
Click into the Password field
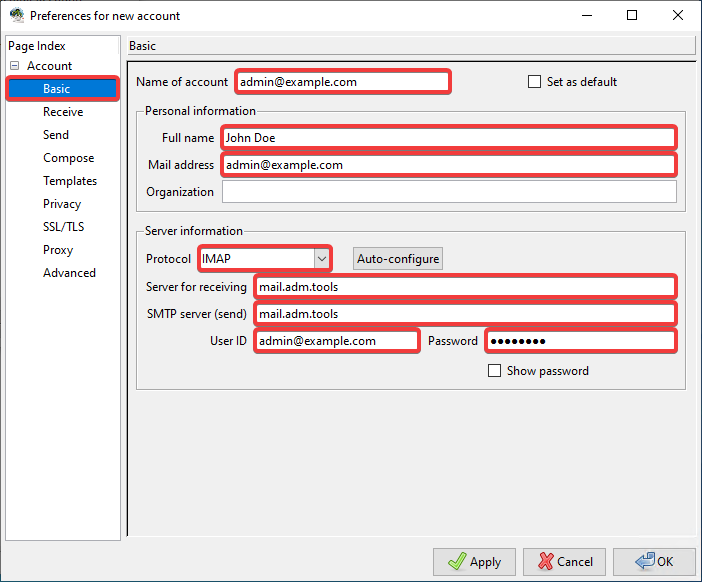tap(580, 341)
